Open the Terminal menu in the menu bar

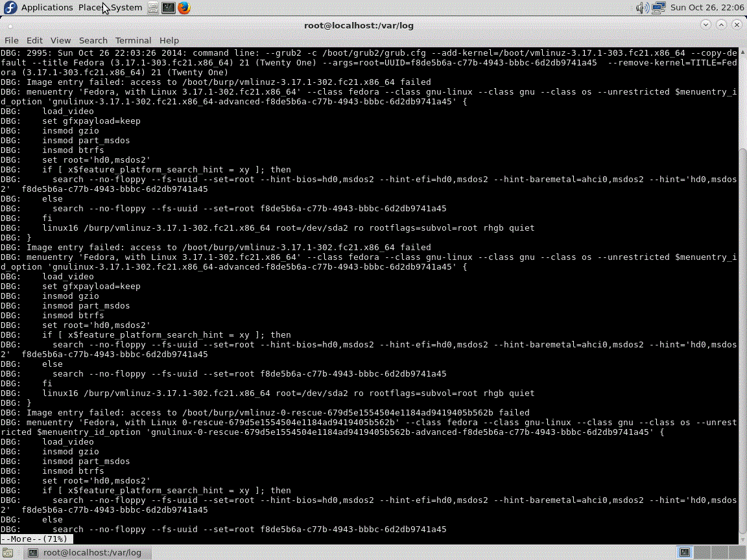click(133, 40)
